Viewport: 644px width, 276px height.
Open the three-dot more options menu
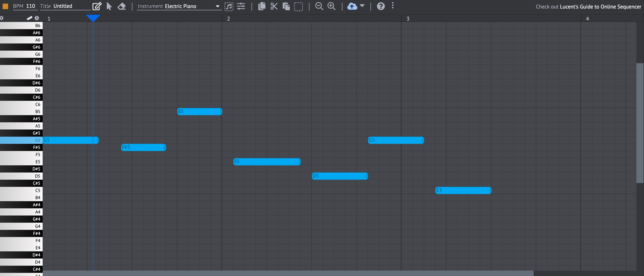coord(393,6)
